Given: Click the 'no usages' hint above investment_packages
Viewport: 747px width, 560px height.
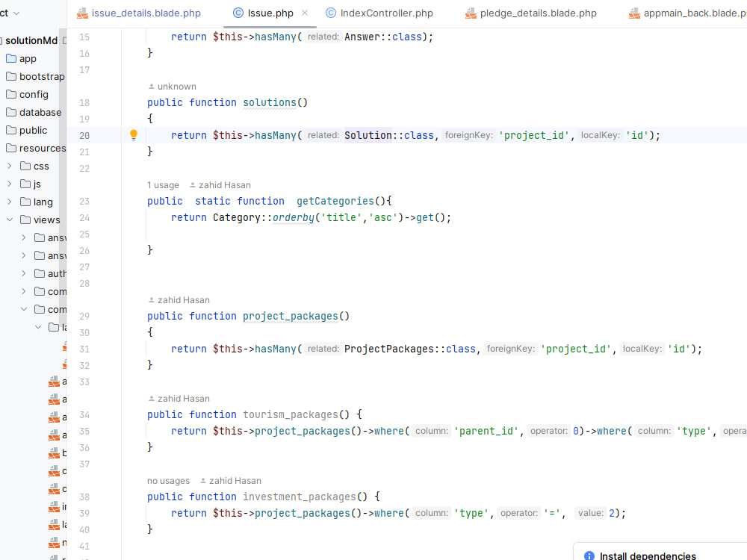Looking at the screenshot, I should 168,481.
